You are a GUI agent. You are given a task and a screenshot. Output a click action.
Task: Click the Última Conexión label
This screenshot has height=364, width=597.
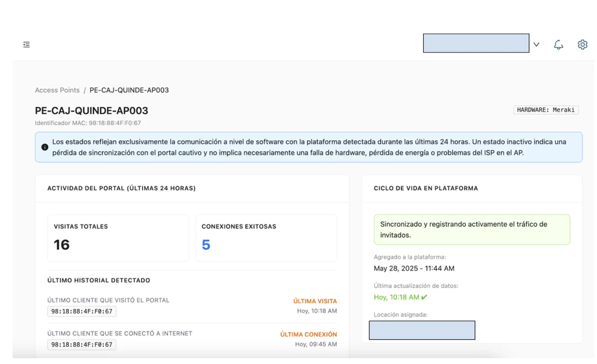click(308, 334)
